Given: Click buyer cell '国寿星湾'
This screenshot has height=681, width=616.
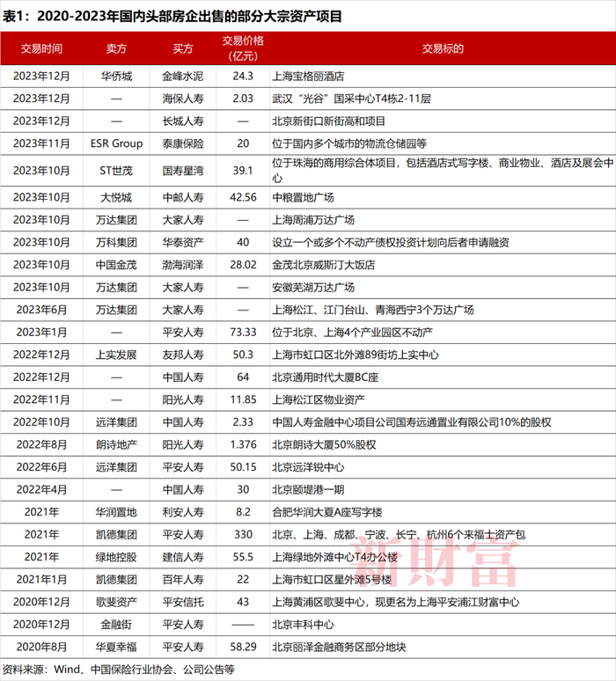Looking at the screenshot, I should 182,171.
